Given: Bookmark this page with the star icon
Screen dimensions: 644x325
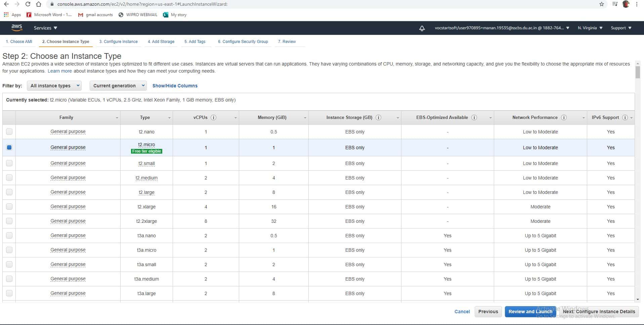Looking at the screenshot, I should coord(601,4).
